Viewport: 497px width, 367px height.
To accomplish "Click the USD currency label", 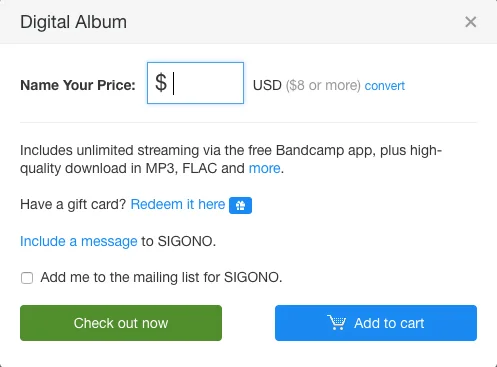I will pos(267,85).
